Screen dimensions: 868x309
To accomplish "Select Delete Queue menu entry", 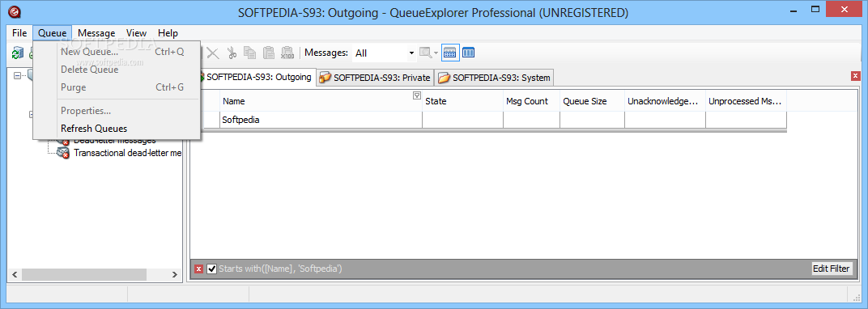I will [117, 70].
